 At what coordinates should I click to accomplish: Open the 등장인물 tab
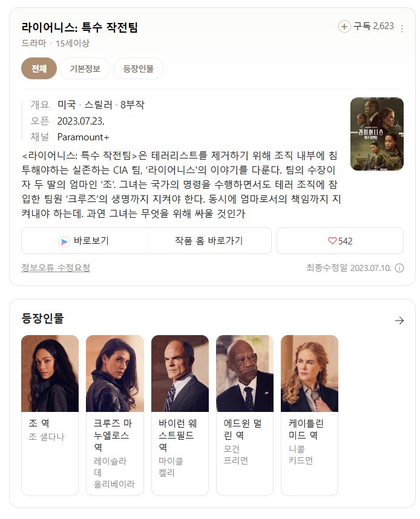(x=139, y=68)
